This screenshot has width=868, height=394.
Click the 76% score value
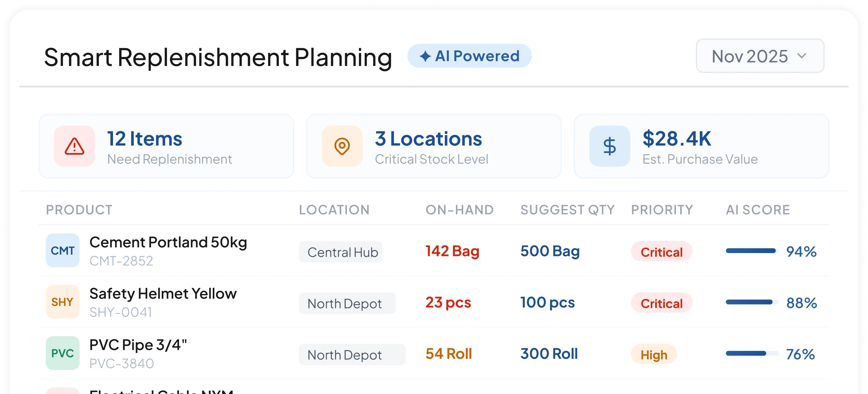800,354
